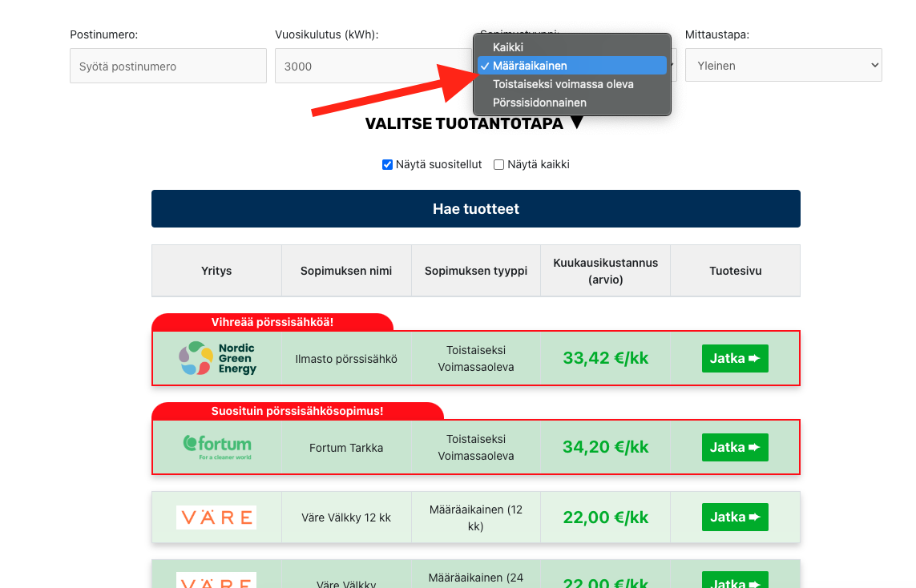Open the Mittaustapa dropdown showing Yleinen
This screenshot has height=588, width=916.
point(782,65)
